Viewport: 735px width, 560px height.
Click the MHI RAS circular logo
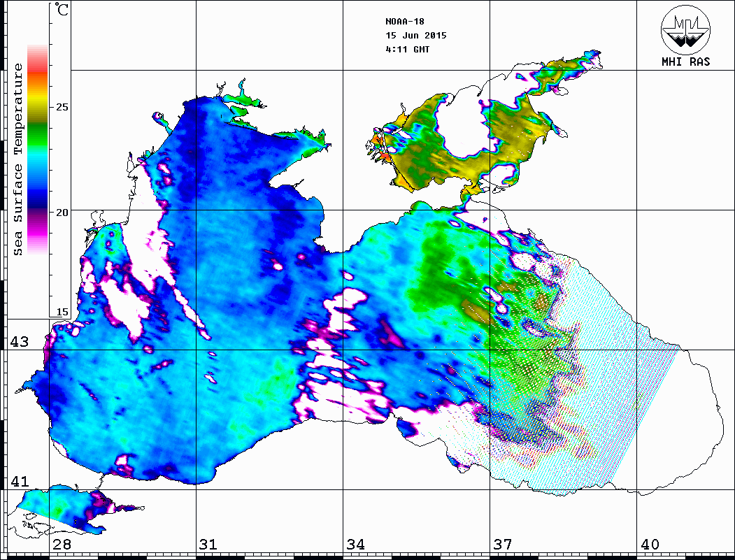click(685, 29)
